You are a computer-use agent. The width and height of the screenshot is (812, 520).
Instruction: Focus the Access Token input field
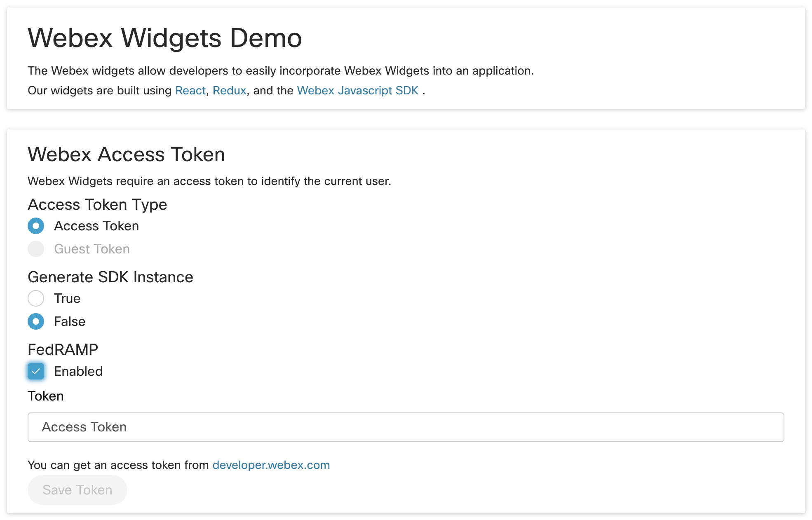tap(406, 427)
